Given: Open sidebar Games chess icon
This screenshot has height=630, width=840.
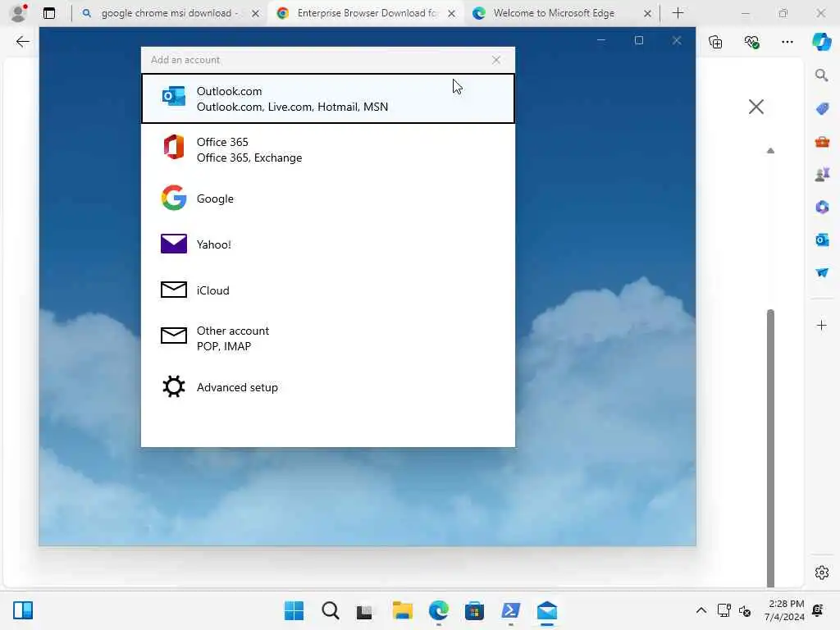Looking at the screenshot, I should tap(822, 174).
